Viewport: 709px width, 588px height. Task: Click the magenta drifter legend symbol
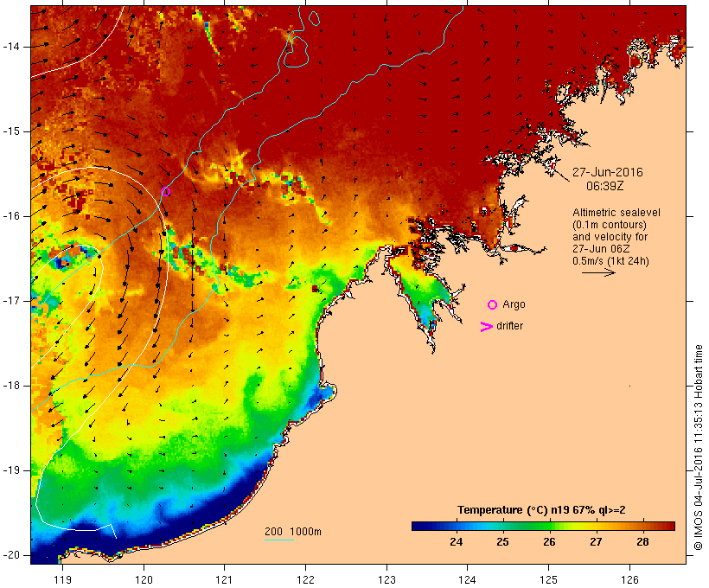pyautogui.click(x=486, y=327)
